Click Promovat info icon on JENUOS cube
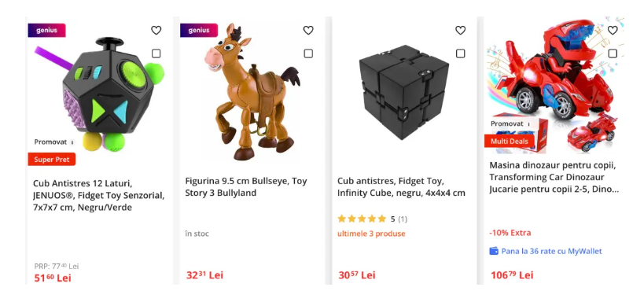The height and width of the screenshot is (291, 644). [x=72, y=142]
